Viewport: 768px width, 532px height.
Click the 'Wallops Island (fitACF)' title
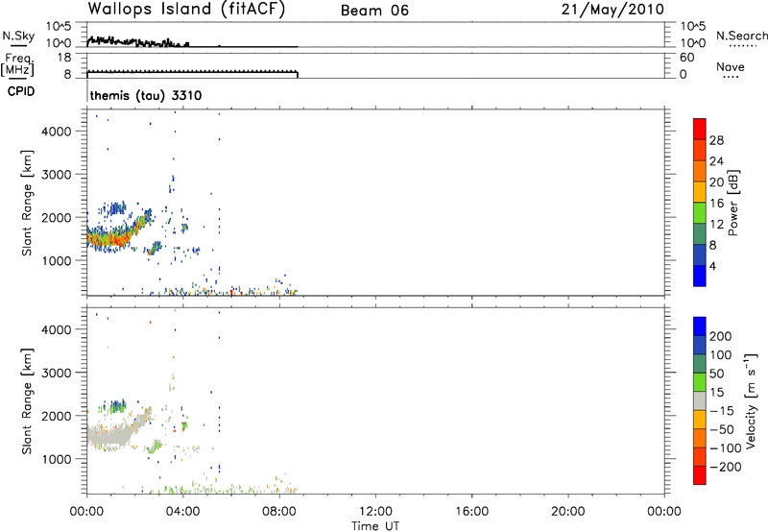186,10
